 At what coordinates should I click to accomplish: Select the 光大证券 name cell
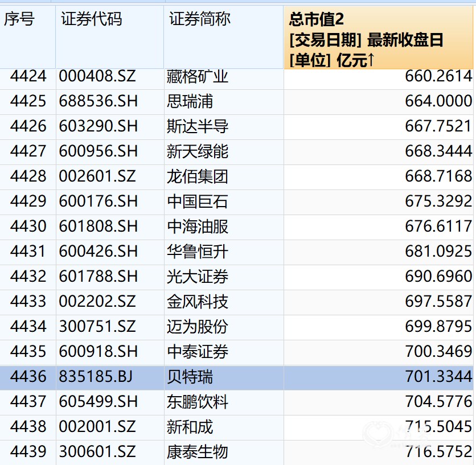pos(224,277)
